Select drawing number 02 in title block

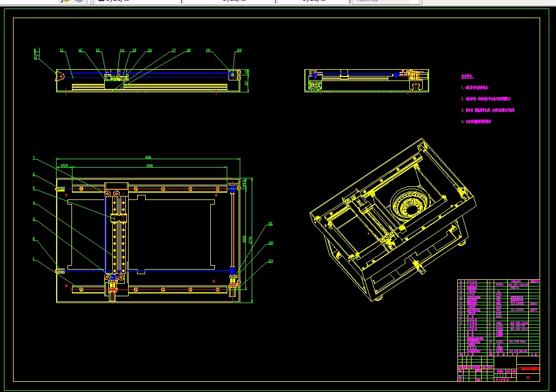[528, 377]
